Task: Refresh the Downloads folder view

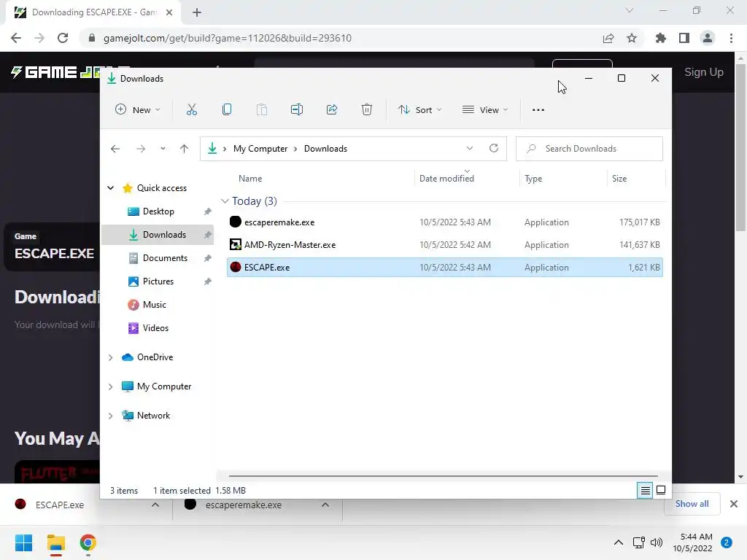Action: point(494,148)
